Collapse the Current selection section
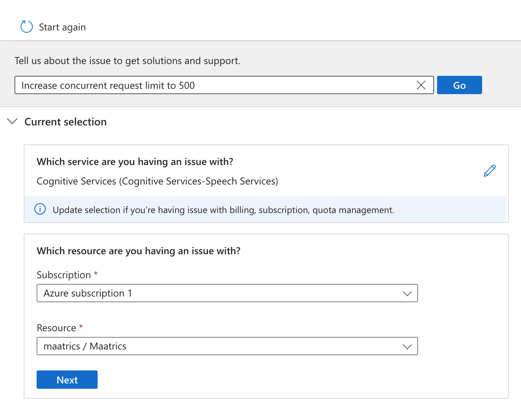 [x=12, y=121]
